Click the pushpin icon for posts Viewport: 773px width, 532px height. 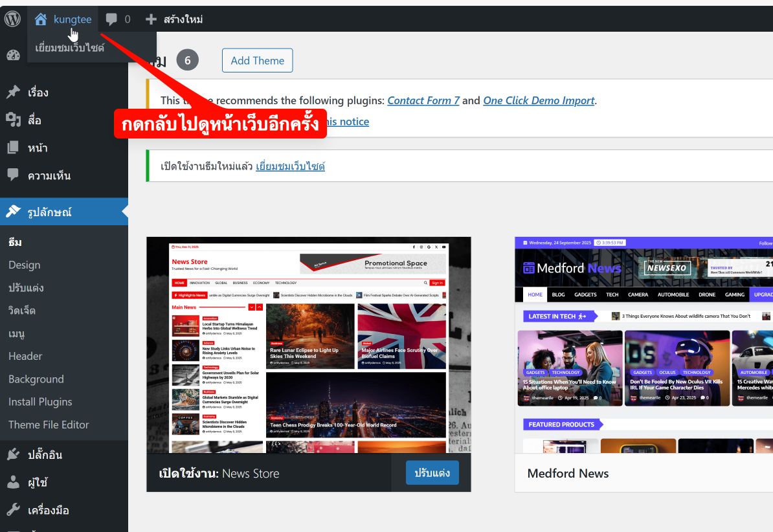[x=13, y=92]
